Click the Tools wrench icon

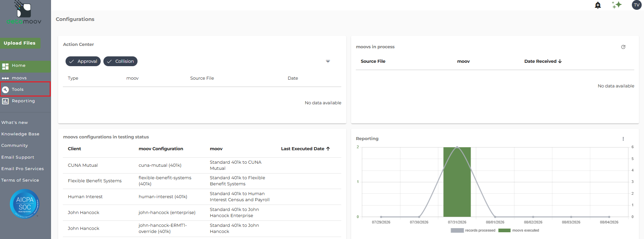[x=5, y=89]
